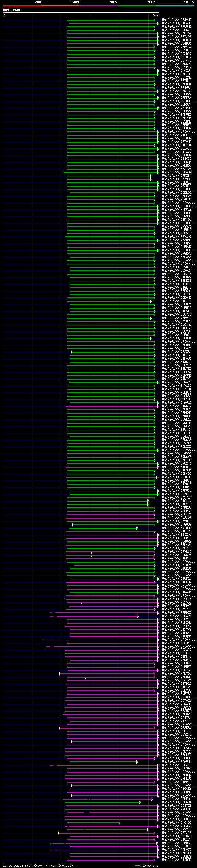
Task: Select the UniRef100_C5MGQ9 label
Action: pyautogui.click(x=177, y=474)
